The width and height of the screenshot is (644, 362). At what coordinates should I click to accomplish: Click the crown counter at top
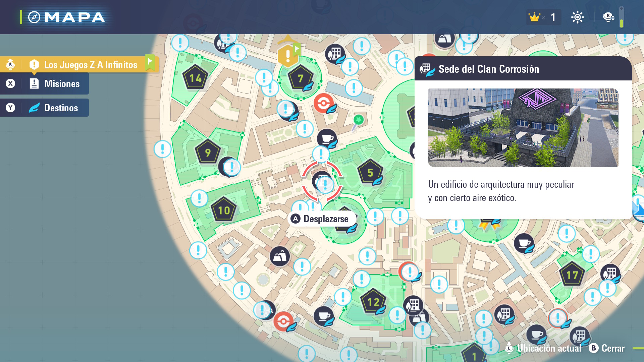[x=543, y=17]
